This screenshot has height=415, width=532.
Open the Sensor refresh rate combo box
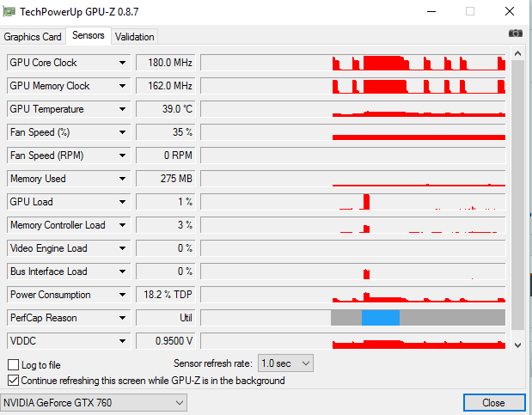coord(285,363)
